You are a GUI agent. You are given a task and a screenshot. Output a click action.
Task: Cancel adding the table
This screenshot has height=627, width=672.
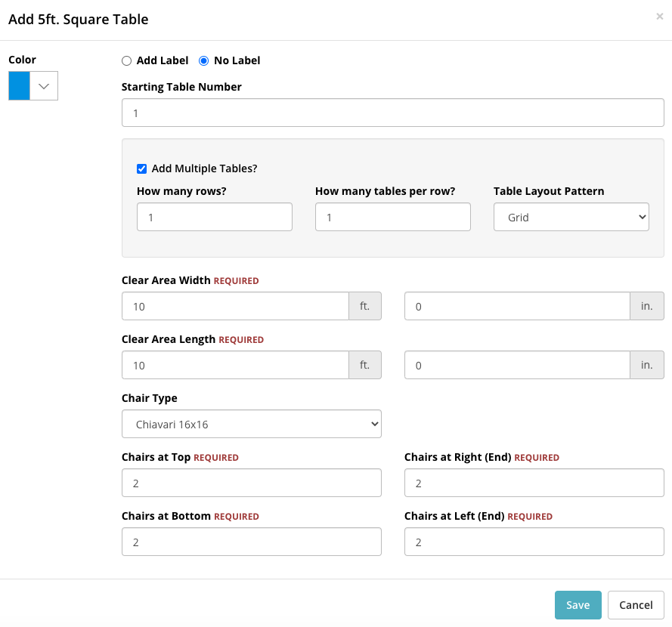point(636,605)
